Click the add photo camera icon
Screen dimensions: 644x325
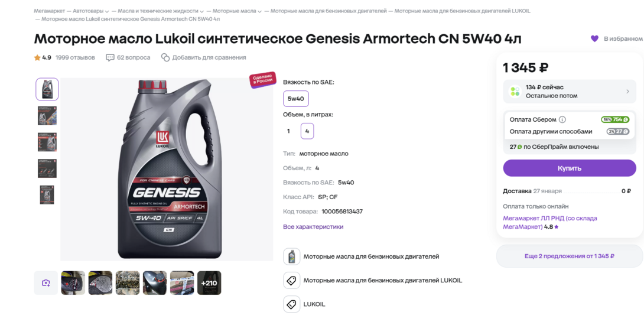point(46,282)
